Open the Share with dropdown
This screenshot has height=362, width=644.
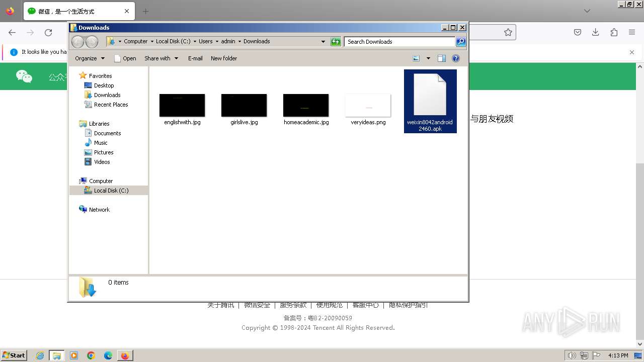pos(161,58)
